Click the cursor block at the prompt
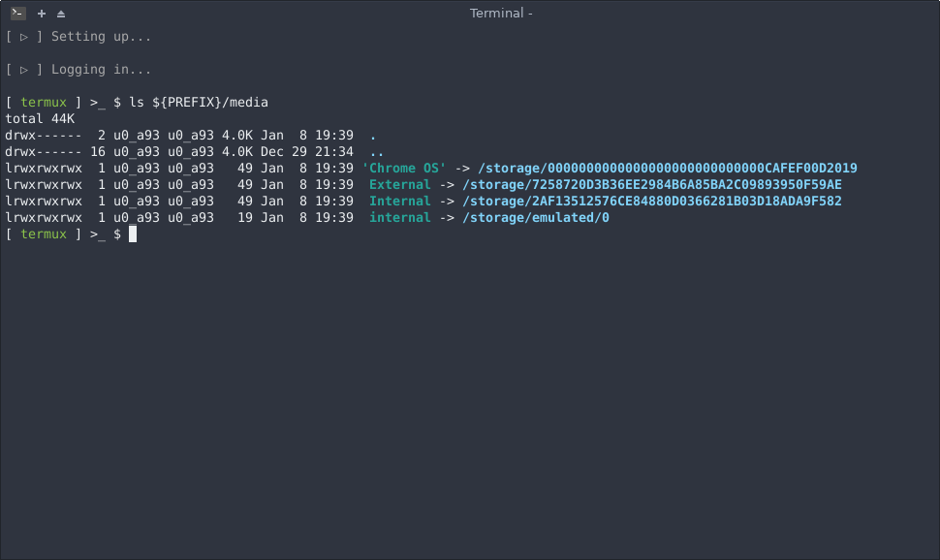940x560 pixels. coord(133,234)
